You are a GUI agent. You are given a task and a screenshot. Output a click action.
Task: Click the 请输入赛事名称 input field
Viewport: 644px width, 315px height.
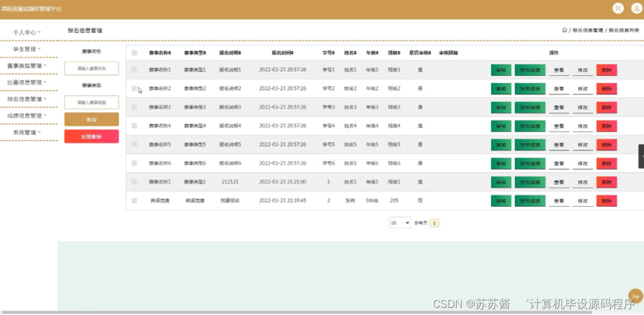[x=92, y=69]
